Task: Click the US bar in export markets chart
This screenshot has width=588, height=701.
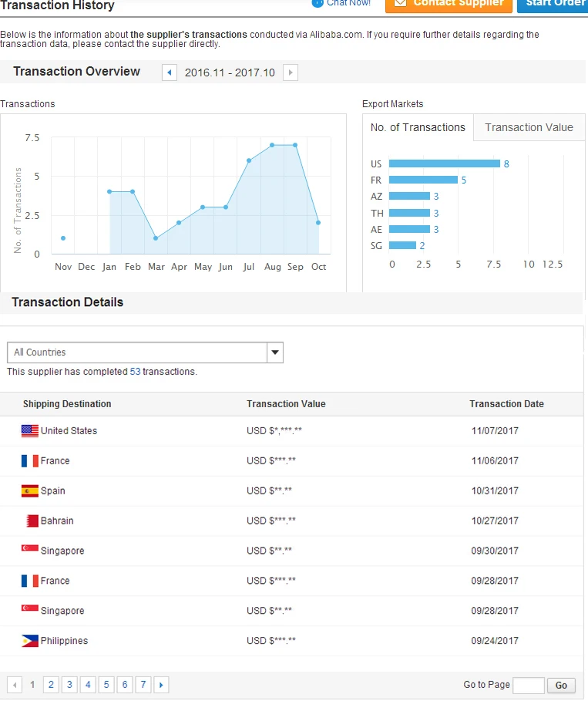Action: pos(445,163)
